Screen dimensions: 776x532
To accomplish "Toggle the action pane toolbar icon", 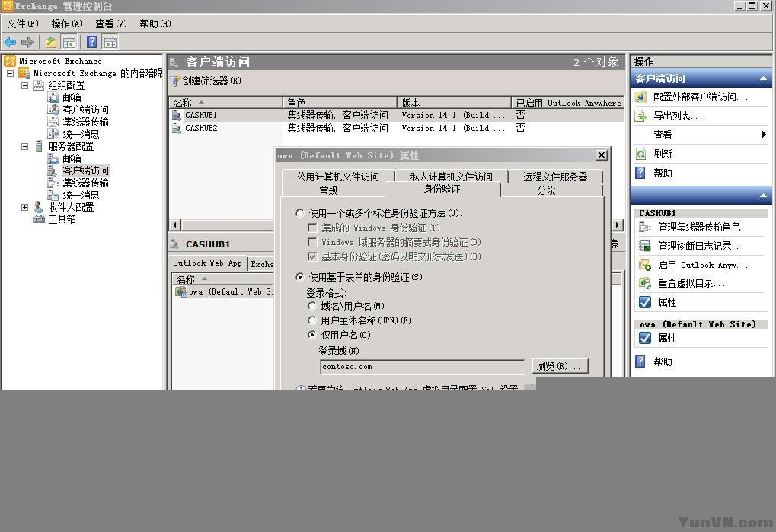I will click(110, 43).
